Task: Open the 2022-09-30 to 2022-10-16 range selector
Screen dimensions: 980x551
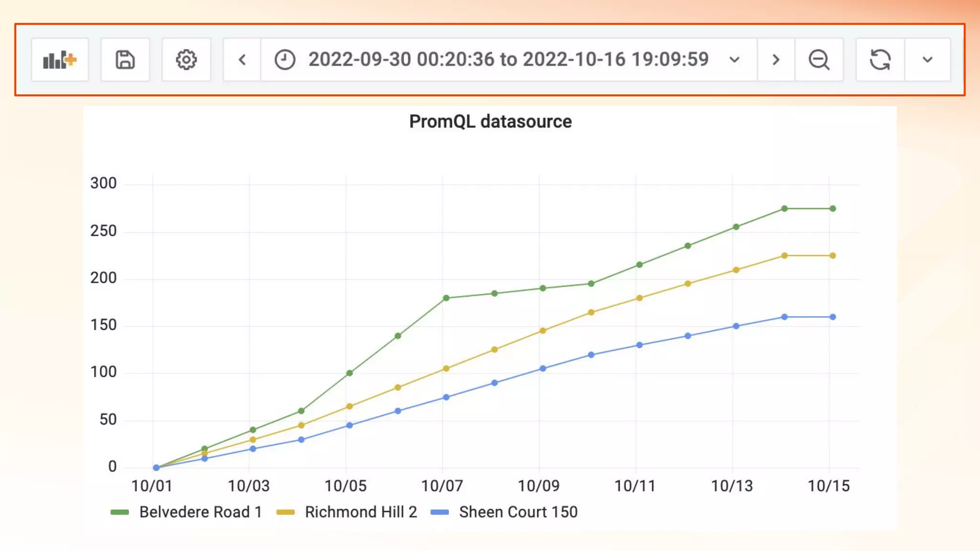Action: click(x=508, y=60)
